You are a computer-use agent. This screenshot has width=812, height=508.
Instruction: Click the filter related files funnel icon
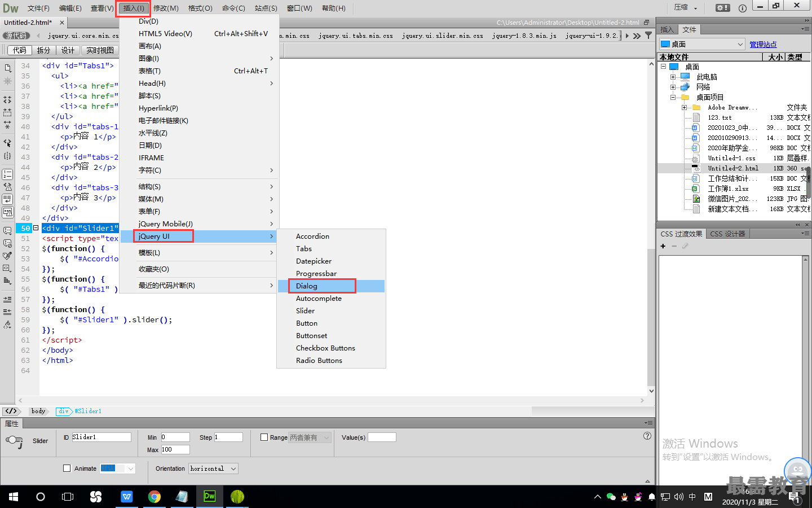coord(648,36)
